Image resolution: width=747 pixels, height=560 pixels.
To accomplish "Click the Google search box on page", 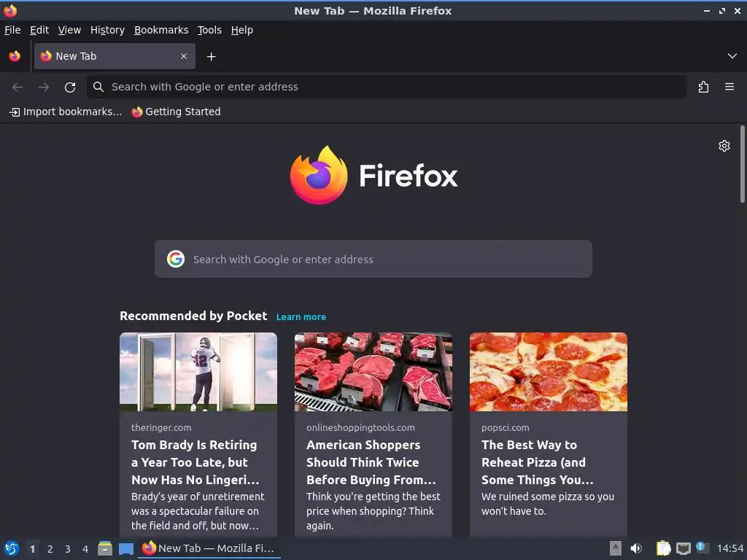I will (x=373, y=259).
